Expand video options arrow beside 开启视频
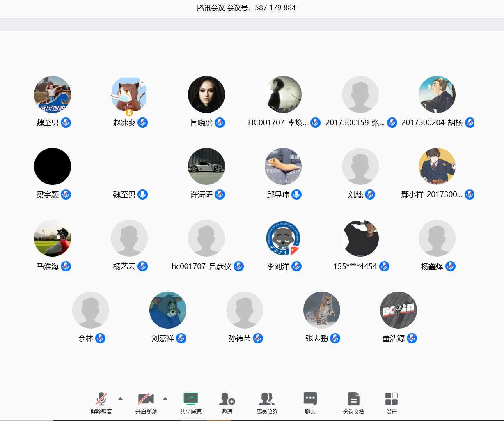Image resolution: width=504 pixels, height=421 pixels. [165, 398]
